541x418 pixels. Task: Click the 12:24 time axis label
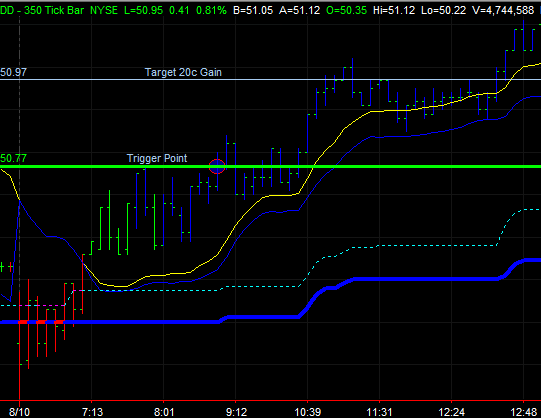pyautogui.click(x=451, y=412)
